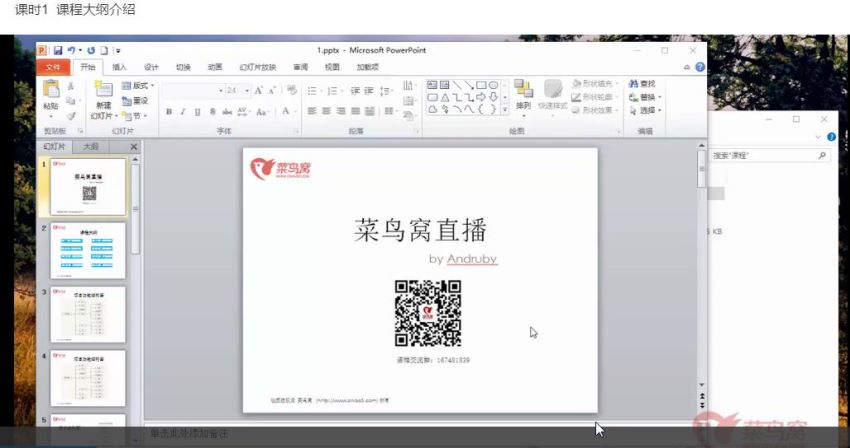This screenshot has width=850, height=448.
Task: Click the new blank document icon
Action: tap(104, 50)
